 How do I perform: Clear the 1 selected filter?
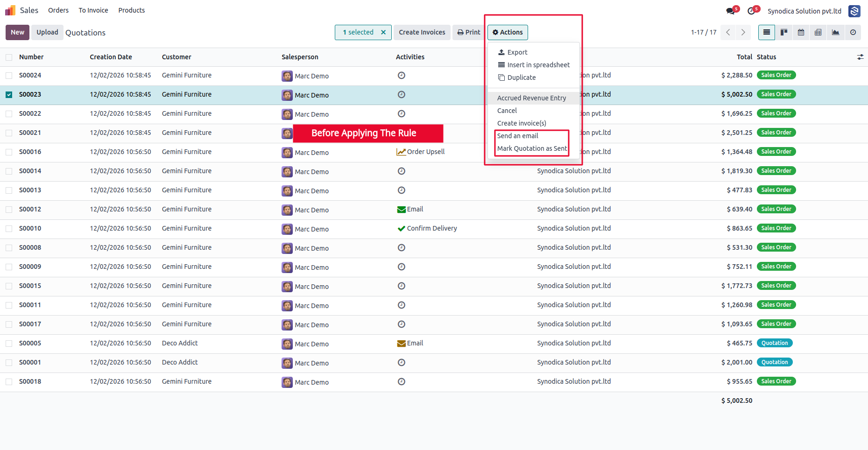[383, 32]
